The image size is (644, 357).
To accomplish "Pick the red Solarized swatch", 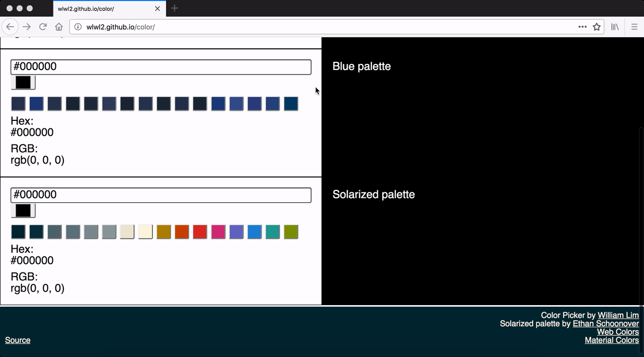I will [200, 232].
